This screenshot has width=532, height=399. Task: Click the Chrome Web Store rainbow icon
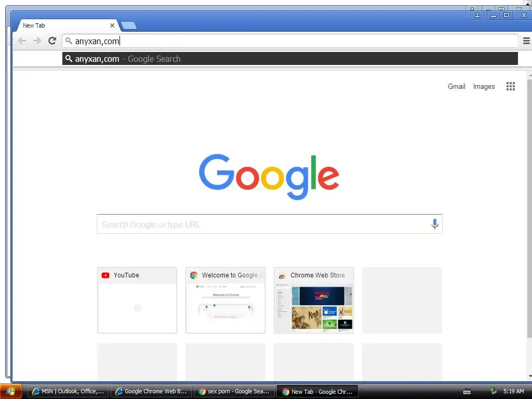pyautogui.click(x=282, y=276)
